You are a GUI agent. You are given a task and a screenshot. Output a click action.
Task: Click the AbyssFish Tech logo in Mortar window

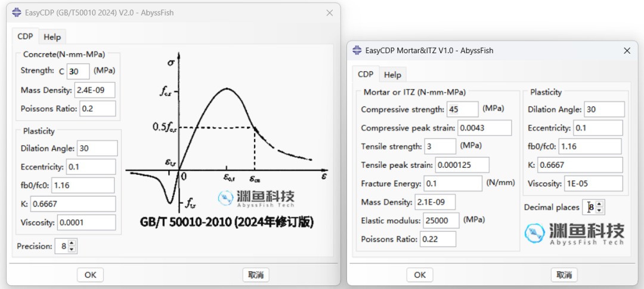tap(574, 234)
